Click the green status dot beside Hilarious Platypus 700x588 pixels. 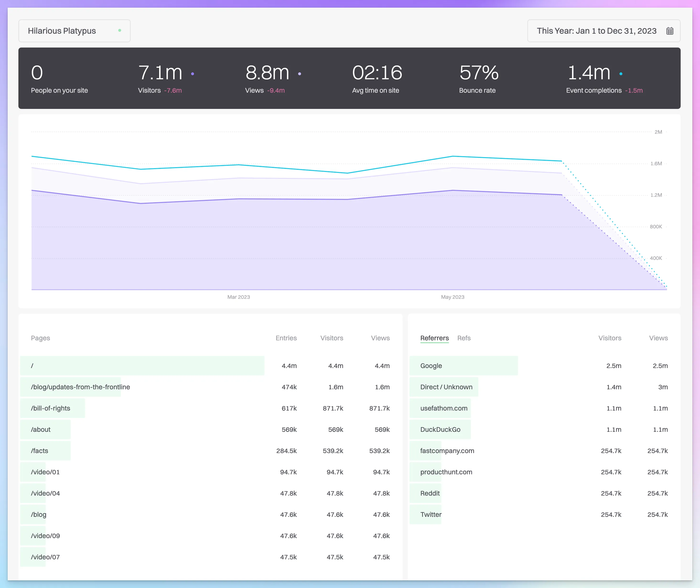click(x=120, y=30)
